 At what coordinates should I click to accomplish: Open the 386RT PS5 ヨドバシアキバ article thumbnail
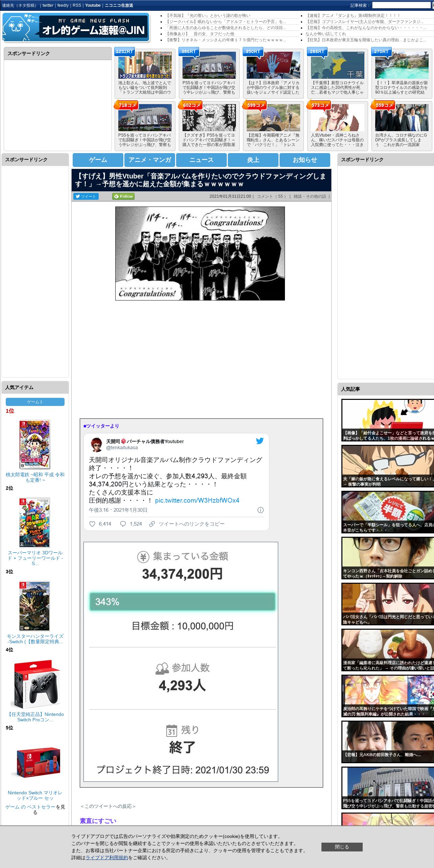(x=209, y=65)
